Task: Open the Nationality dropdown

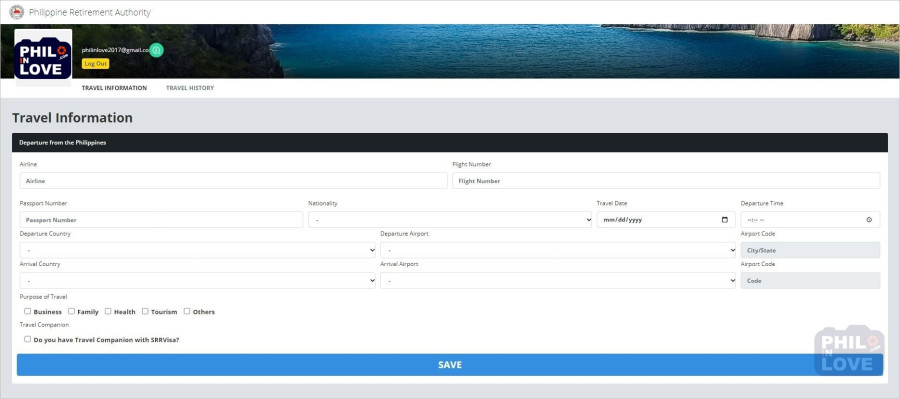Action: [x=450, y=220]
